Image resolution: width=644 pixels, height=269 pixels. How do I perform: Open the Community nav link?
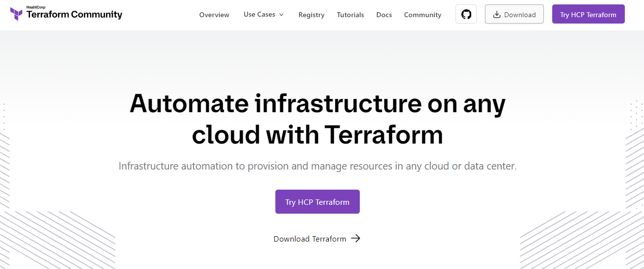click(423, 15)
